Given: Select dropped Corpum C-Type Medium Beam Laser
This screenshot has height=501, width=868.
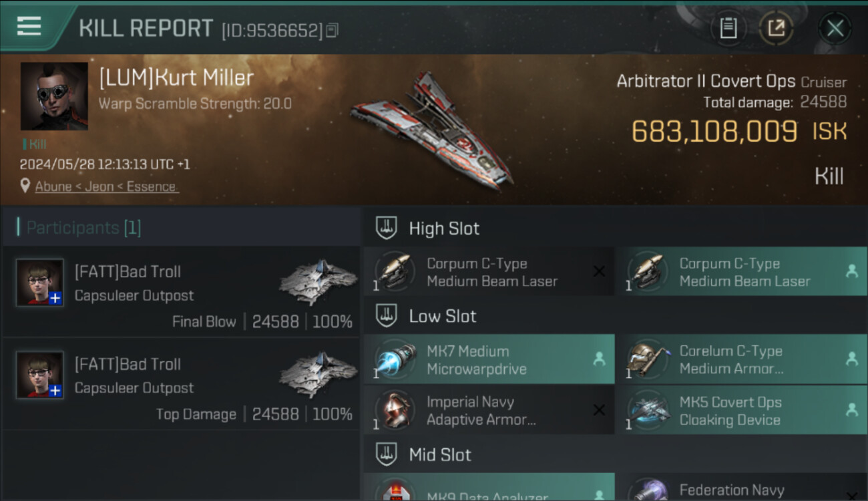Looking at the screenshot, I should click(742, 272).
